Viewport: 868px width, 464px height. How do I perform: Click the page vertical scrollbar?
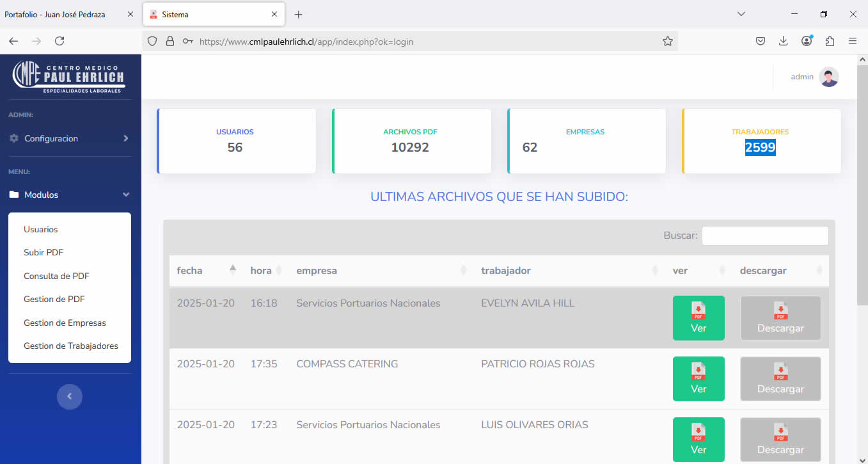tap(862, 192)
